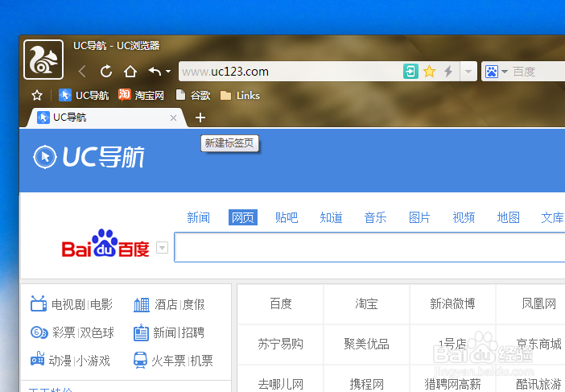Open the 小游戏 link

point(93,361)
